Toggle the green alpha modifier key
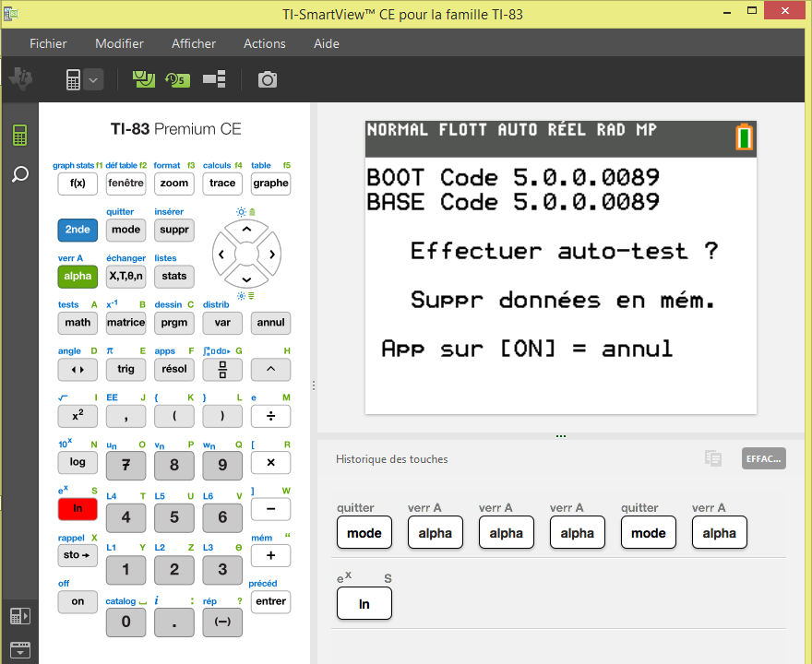Screen dimensions: 812x664 (78, 277)
